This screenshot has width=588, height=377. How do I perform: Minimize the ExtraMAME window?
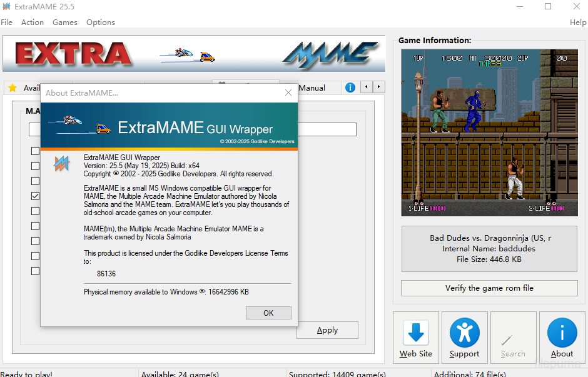coord(520,6)
